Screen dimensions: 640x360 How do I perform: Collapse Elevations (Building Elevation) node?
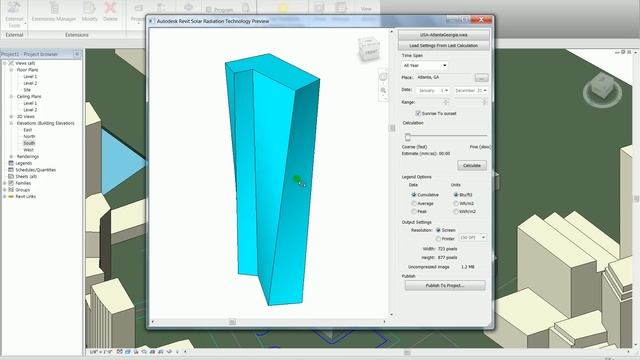click(x=11, y=123)
